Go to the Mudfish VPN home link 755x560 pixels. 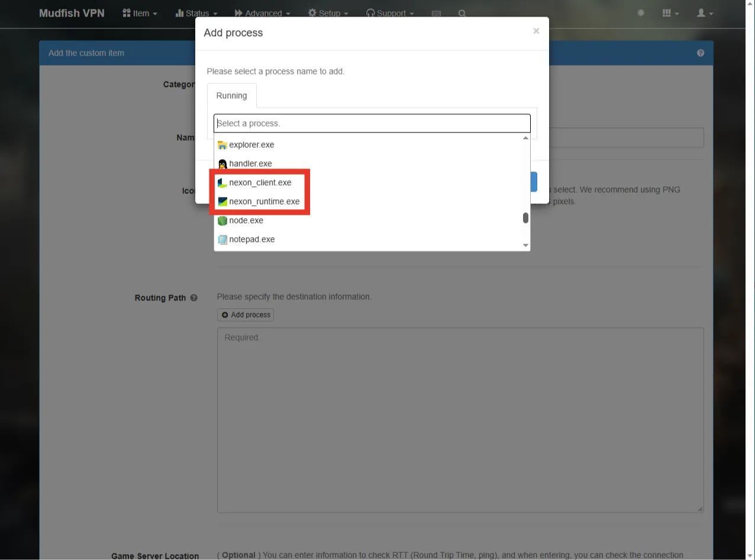click(72, 13)
